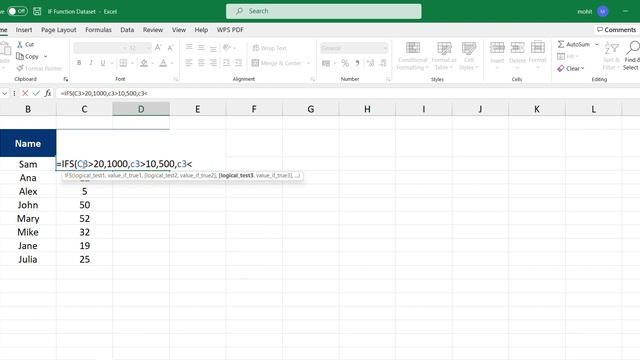Click the Decrease Decimal icon
Image resolution: width=640 pixels, height=360 pixels.
pyautogui.click(x=383, y=63)
